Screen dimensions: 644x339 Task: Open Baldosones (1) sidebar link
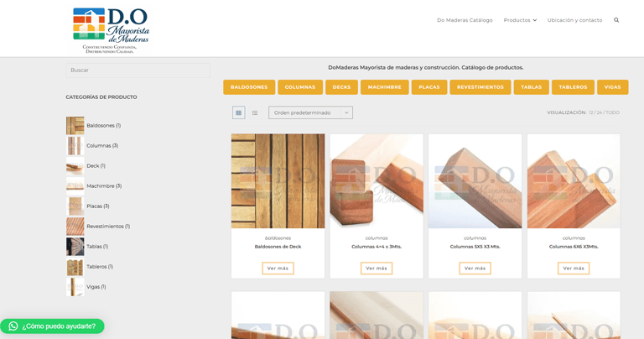(103, 126)
